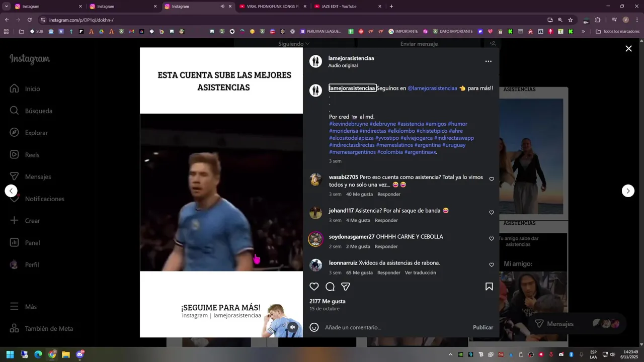Mute the video sound toggle
Viewport: 644px width, 362px height.
[292, 327]
